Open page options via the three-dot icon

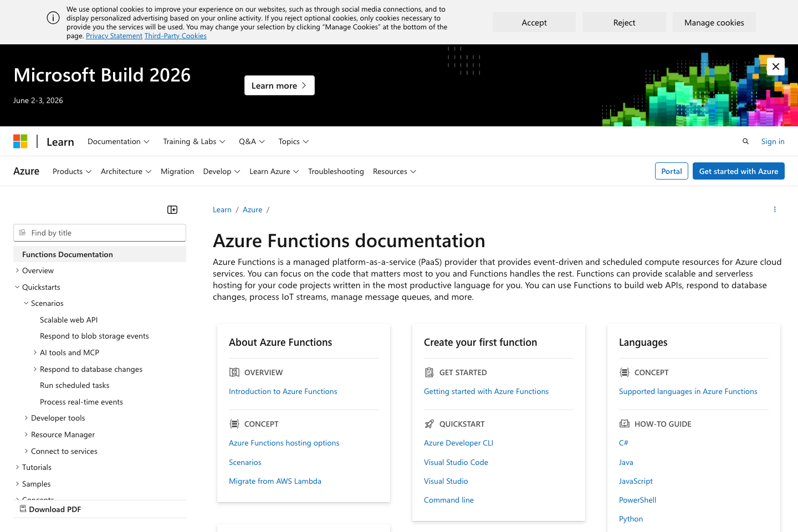tap(775, 209)
